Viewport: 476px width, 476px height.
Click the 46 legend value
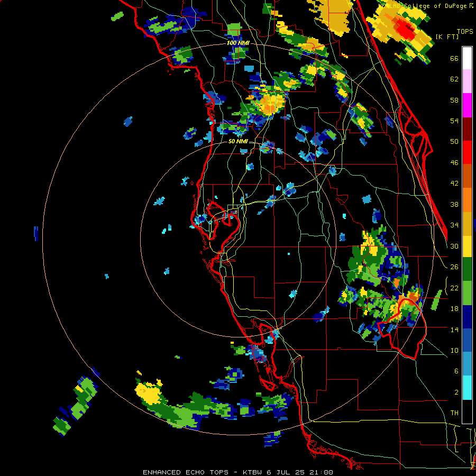[454, 163]
